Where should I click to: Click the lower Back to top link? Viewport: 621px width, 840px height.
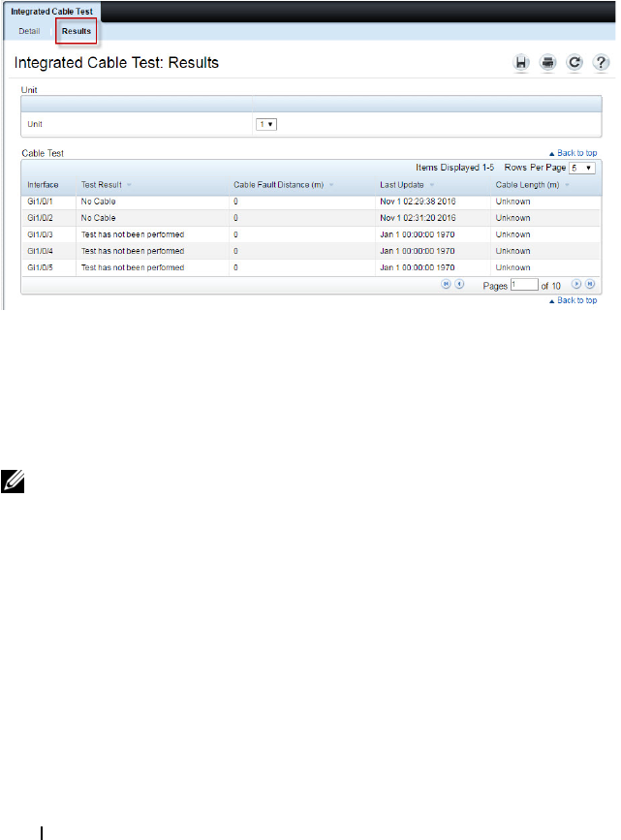pyautogui.click(x=574, y=300)
